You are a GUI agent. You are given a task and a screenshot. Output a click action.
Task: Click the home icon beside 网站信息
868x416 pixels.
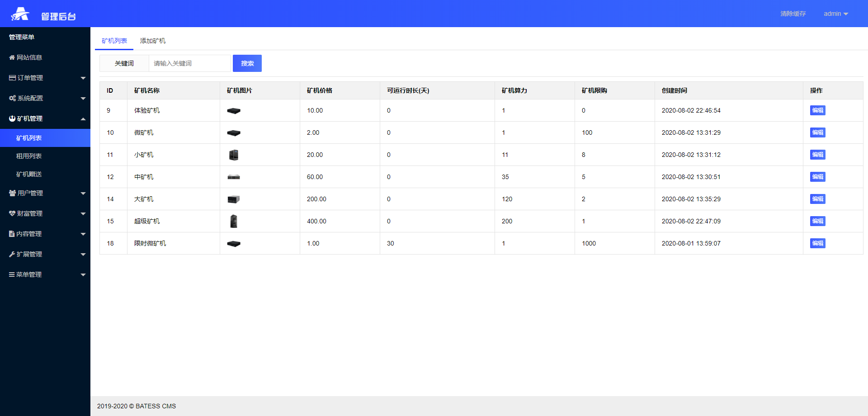(12, 57)
